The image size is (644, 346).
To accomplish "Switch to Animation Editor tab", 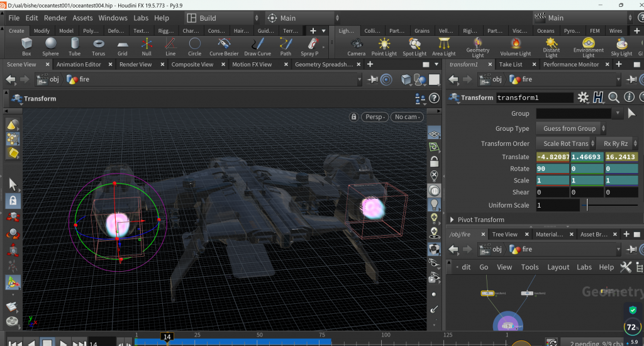I will tap(79, 65).
